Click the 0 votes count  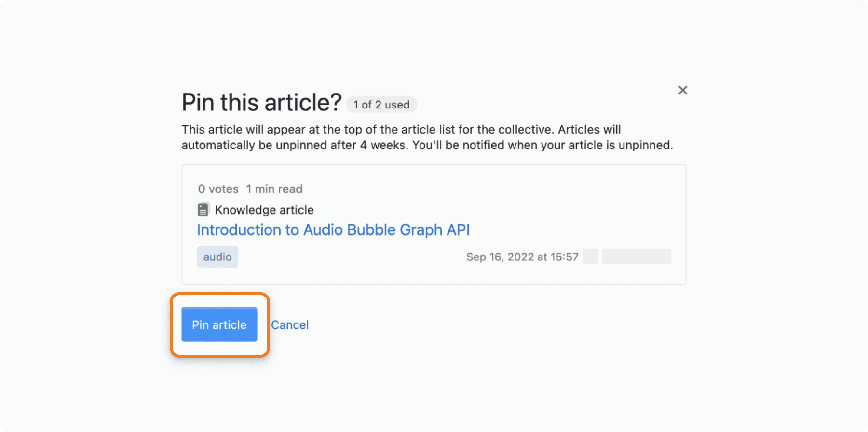pos(218,189)
